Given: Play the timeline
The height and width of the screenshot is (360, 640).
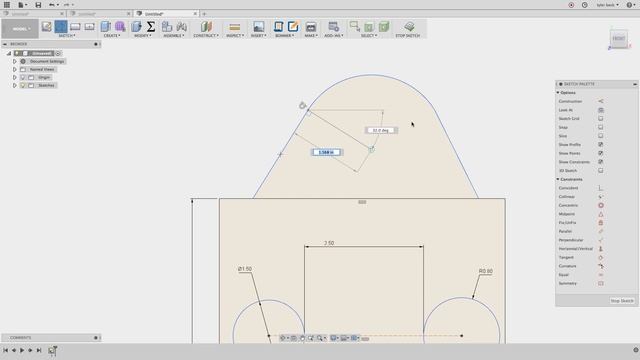Looking at the screenshot, I should [x=22, y=350].
